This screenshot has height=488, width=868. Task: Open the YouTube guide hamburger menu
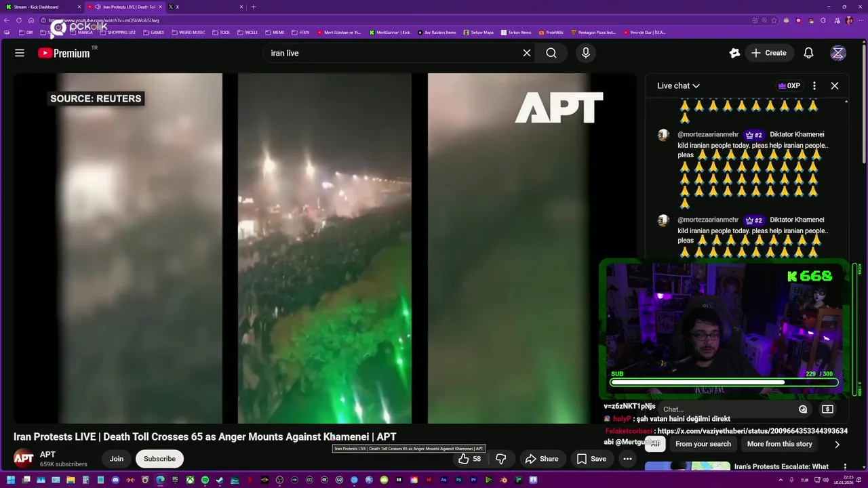(x=20, y=53)
